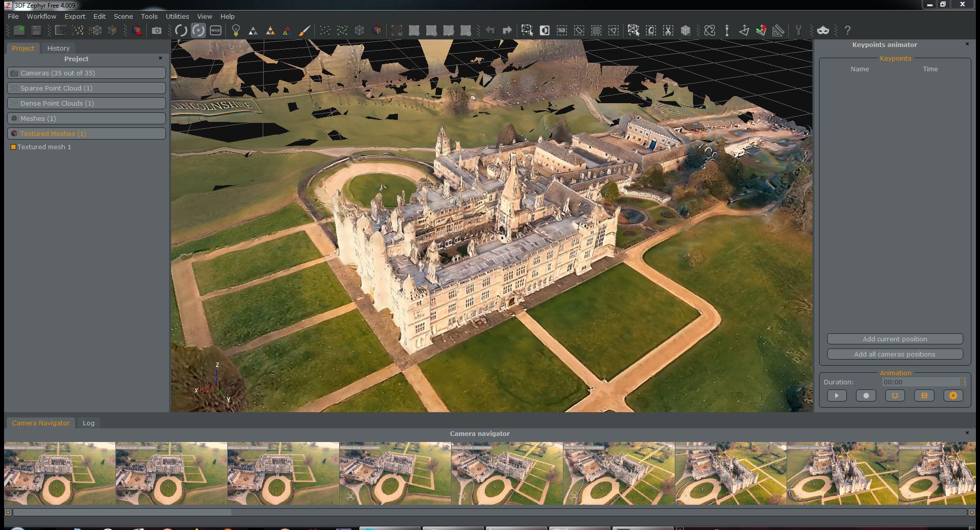Click the question mark help icon
Viewport: 980px width, 530px height.
click(847, 30)
